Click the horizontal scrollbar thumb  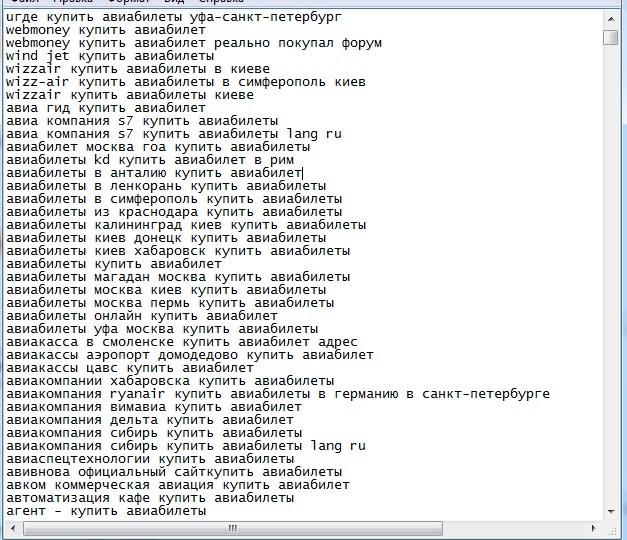coord(233,528)
